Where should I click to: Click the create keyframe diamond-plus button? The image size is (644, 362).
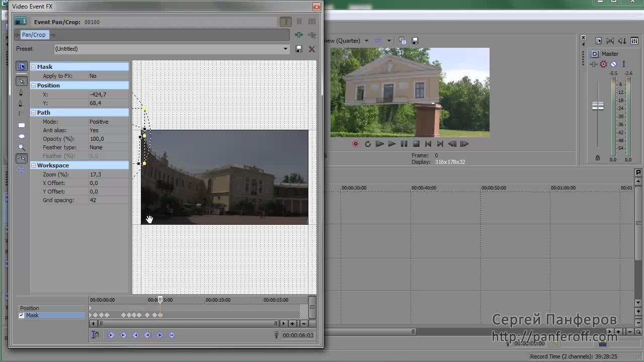pos(159,335)
